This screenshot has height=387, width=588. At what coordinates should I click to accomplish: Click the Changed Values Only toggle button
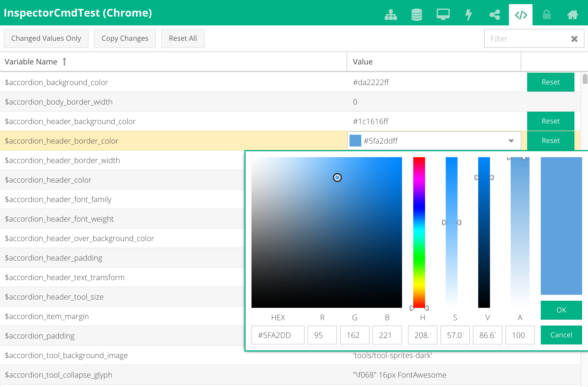46,38
